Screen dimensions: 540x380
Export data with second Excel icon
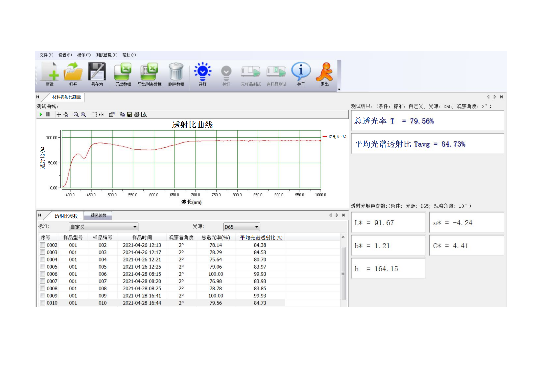(149, 71)
